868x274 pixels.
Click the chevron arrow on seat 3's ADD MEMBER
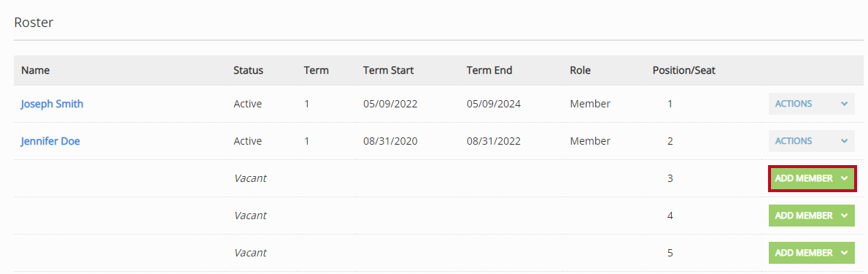point(844,178)
